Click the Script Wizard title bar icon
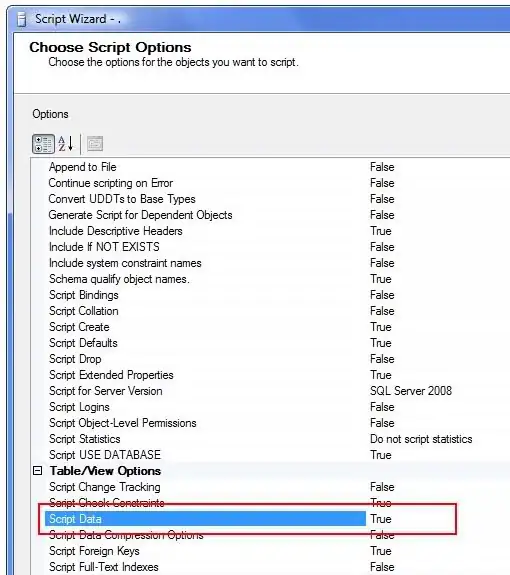Screen dimensions: 510x575 (22, 19)
